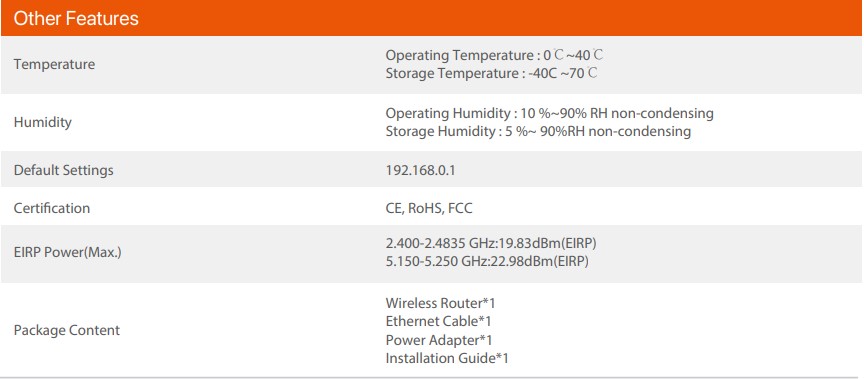Viewport: 864px width, 379px height.
Task: Select the Default Settings label
Action: [63, 170]
